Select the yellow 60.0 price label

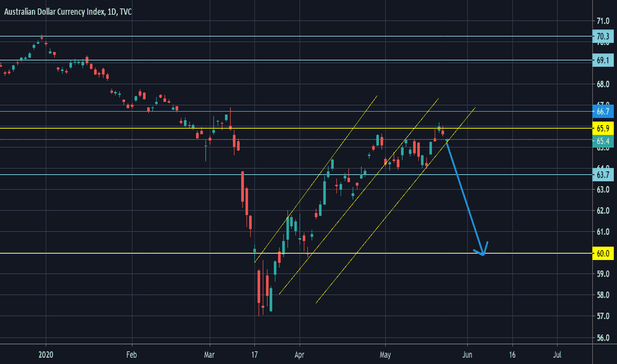pyautogui.click(x=603, y=253)
